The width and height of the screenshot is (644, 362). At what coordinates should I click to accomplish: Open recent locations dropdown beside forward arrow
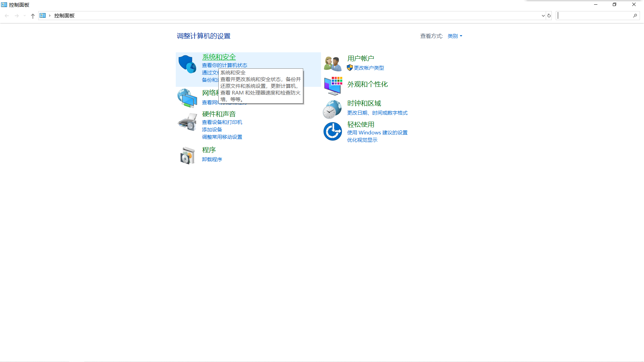point(24,15)
